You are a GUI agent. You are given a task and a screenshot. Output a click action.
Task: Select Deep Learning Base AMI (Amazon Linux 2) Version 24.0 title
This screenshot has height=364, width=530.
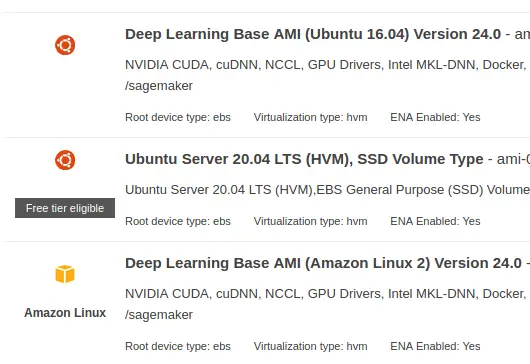pyautogui.click(x=323, y=264)
